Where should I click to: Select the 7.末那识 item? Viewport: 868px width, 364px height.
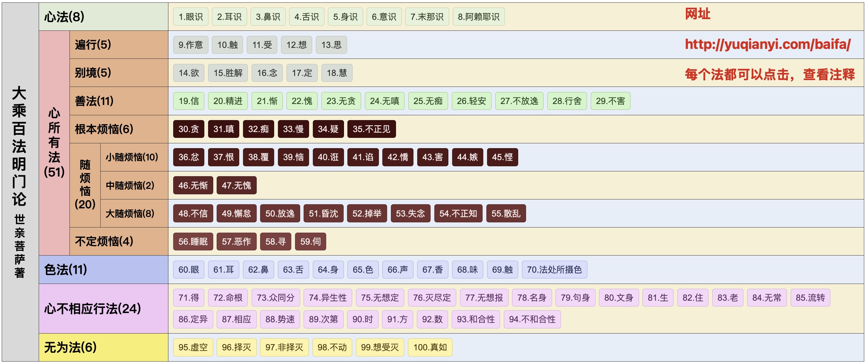pos(427,17)
